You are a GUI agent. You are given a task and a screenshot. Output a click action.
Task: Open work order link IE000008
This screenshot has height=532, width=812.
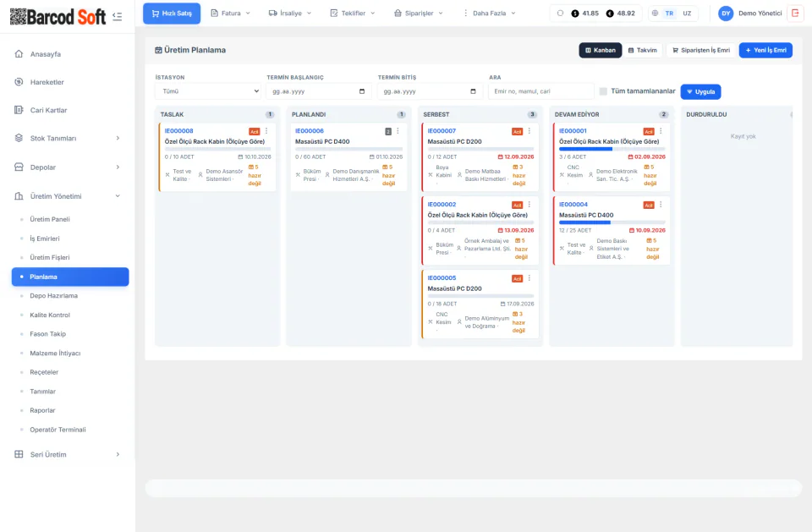178,131
